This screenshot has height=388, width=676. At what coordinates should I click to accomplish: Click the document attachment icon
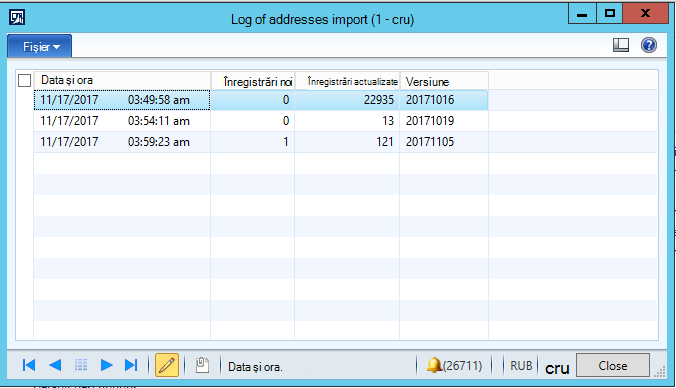pyautogui.click(x=202, y=365)
